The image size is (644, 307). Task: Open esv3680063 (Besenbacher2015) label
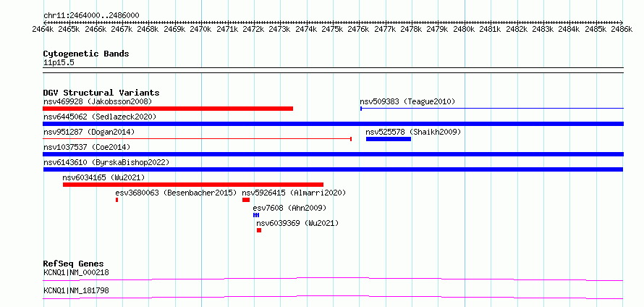tap(177, 193)
